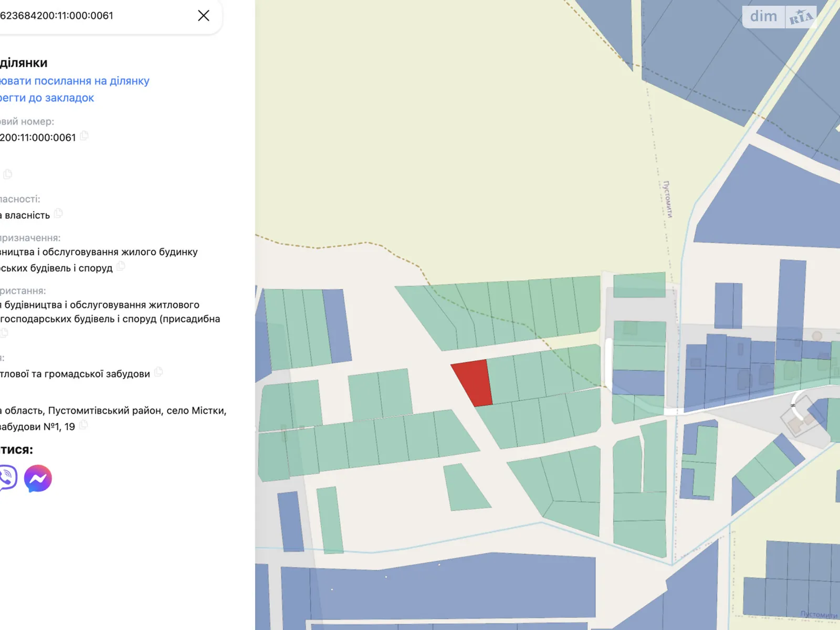Copy the address ending '№1, 19'
This screenshot has width=840, height=630.
point(83,425)
